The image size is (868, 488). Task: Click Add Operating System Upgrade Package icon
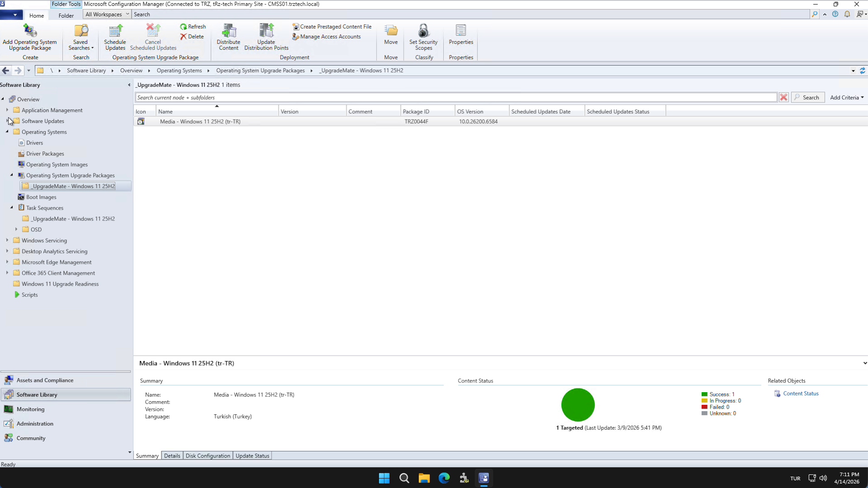coord(30,37)
